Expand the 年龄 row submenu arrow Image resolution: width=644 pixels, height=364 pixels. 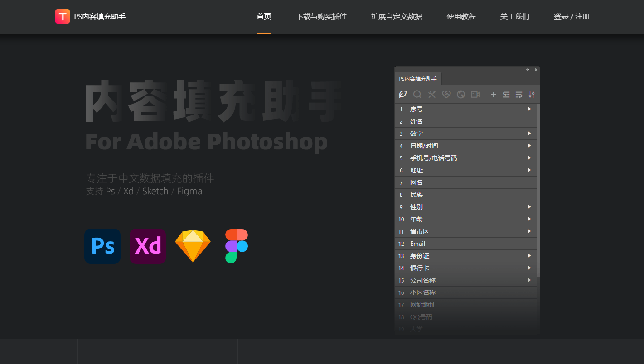[529, 219]
